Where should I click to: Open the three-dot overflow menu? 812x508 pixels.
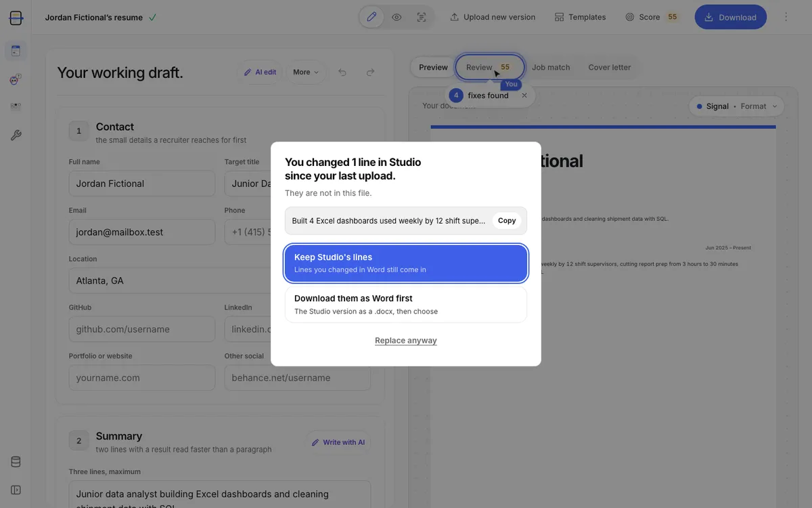coord(786,17)
